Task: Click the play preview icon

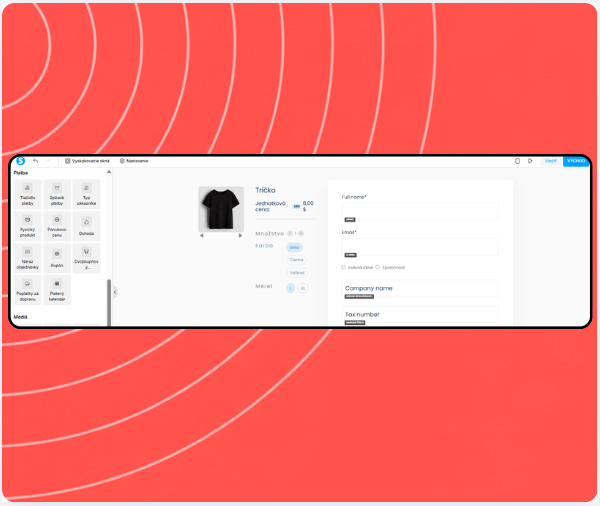Action: 530,161
